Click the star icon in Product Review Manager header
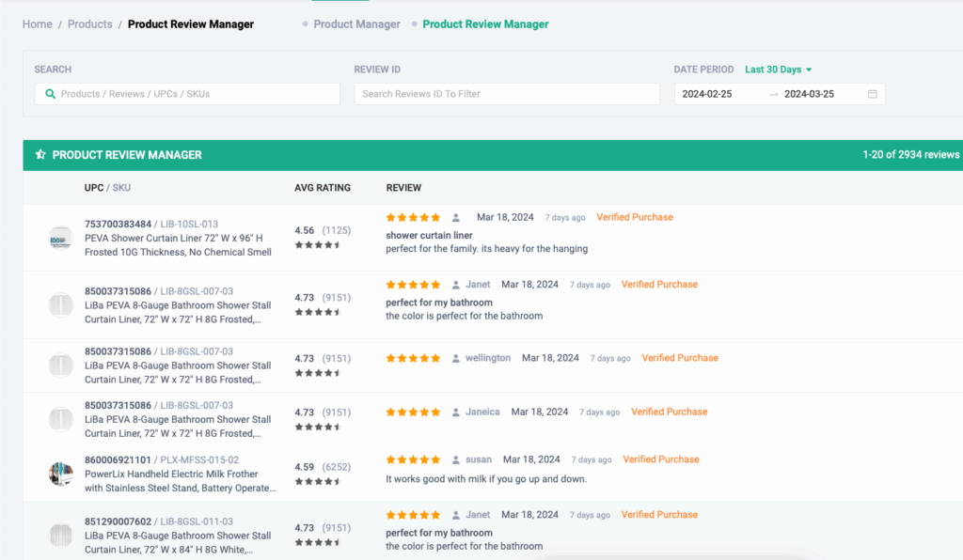This screenshot has width=963, height=560. click(x=40, y=155)
